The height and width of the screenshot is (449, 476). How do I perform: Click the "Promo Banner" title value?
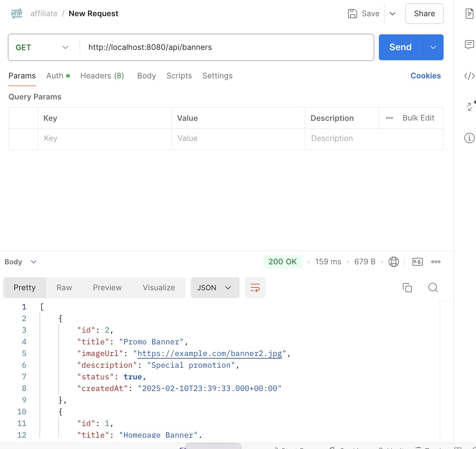pyautogui.click(x=151, y=342)
